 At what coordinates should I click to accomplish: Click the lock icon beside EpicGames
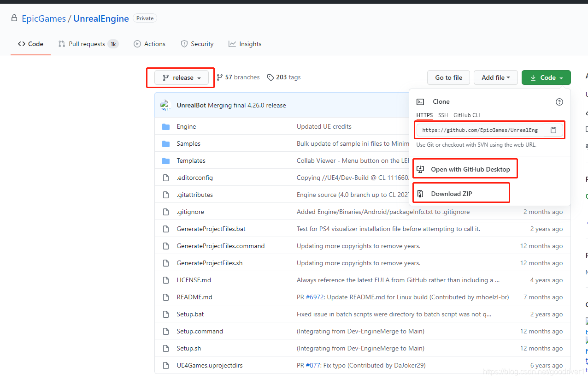tap(14, 18)
